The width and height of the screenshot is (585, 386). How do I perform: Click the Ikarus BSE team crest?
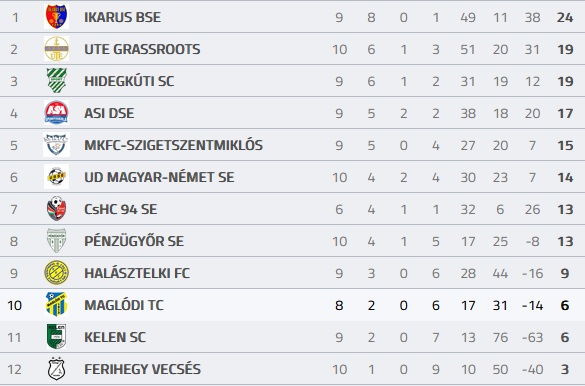click(x=56, y=17)
